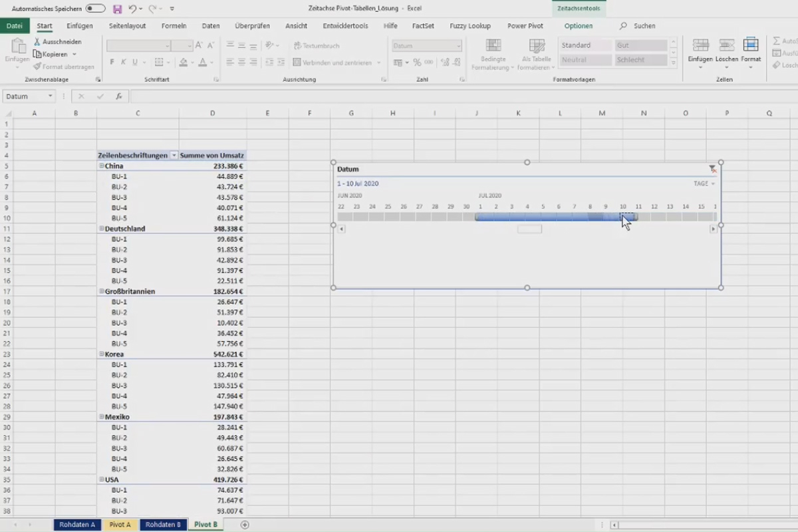This screenshot has width=798, height=532.
Task: Click the font color A icon
Action: pos(203,62)
